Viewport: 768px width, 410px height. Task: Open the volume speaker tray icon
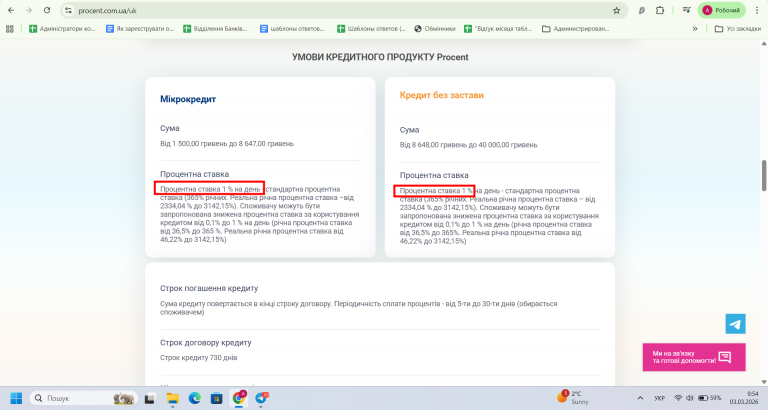[690, 398]
